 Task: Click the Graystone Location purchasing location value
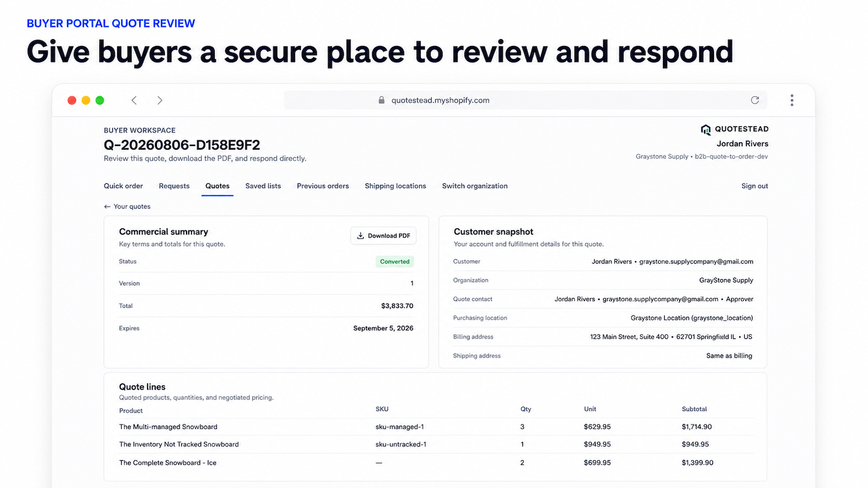click(692, 318)
